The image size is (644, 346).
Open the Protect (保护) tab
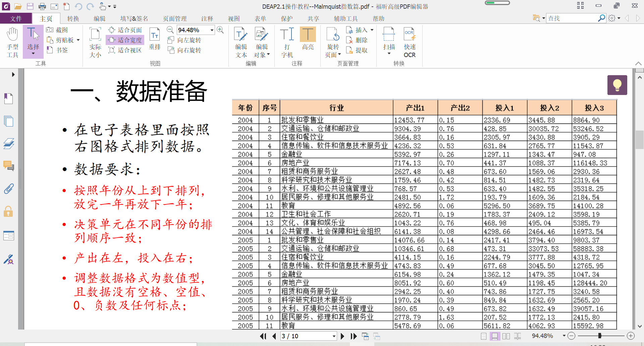287,18
